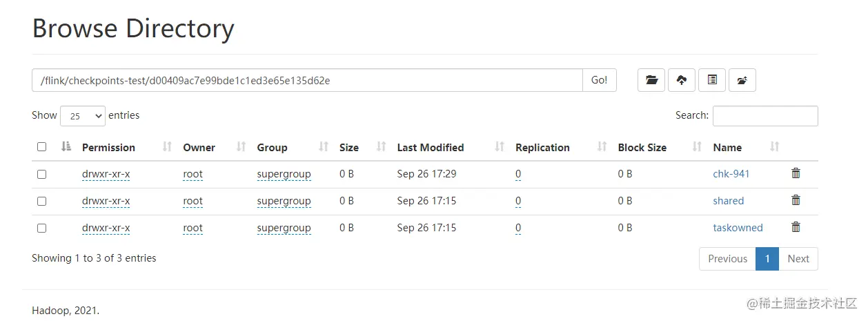Viewport: 868px width, 321px height.
Task: Click owner root in chk-941 row
Action: 193,174
